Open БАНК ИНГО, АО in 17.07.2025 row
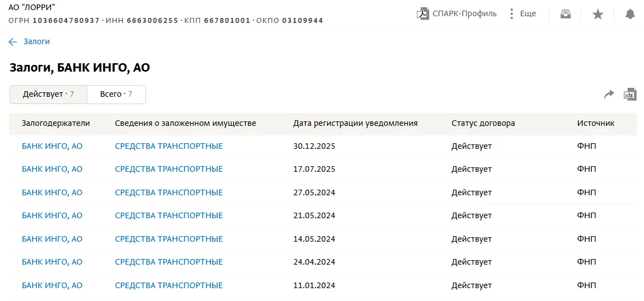This screenshot has height=301, width=644. pyautogui.click(x=52, y=169)
